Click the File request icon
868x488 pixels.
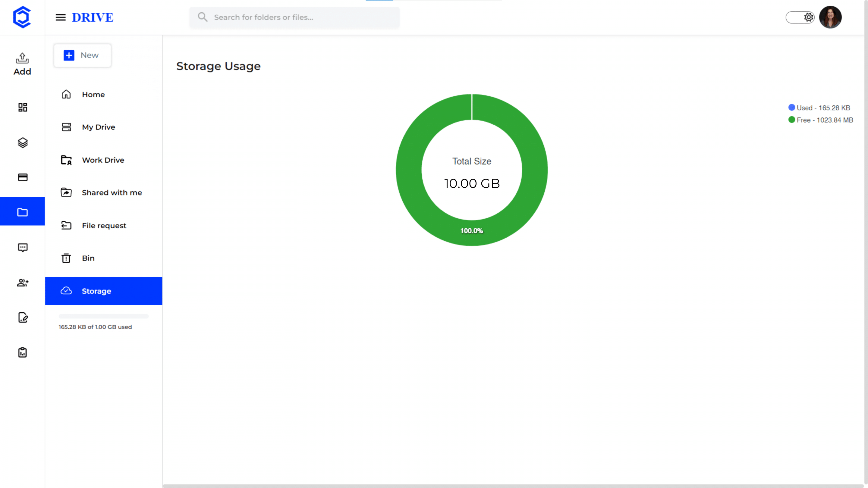click(66, 225)
